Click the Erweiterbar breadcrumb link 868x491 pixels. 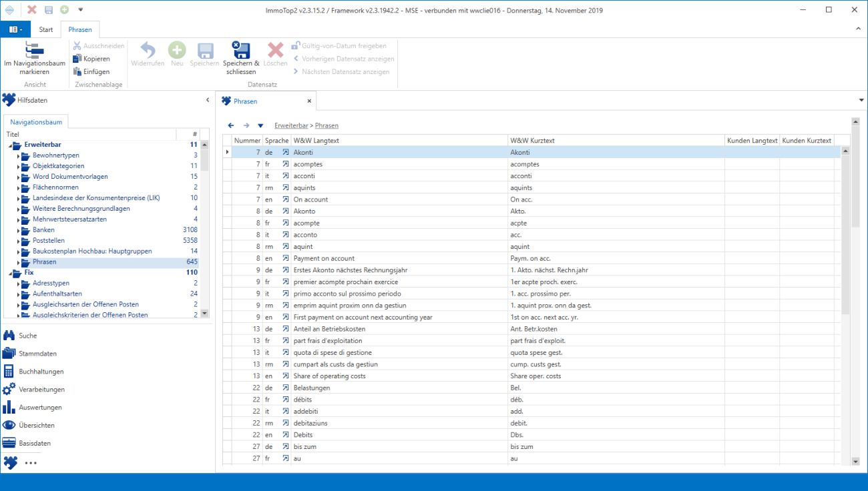tap(291, 125)
